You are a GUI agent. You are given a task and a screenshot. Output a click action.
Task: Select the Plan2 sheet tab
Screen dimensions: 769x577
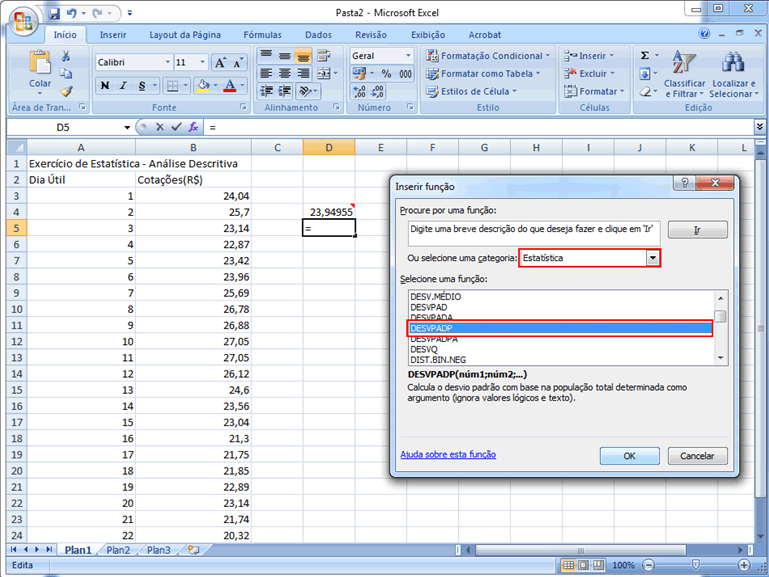118,550
